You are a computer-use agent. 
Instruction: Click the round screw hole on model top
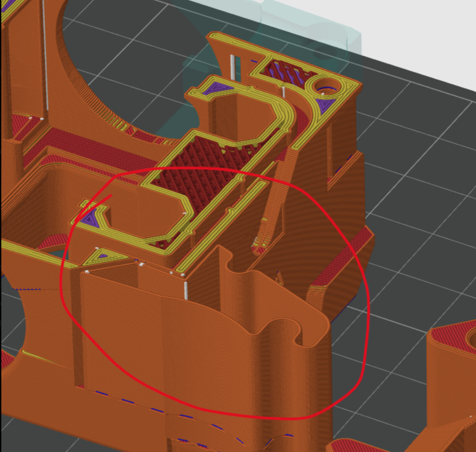pyautogui.click(x=328, y=86)
